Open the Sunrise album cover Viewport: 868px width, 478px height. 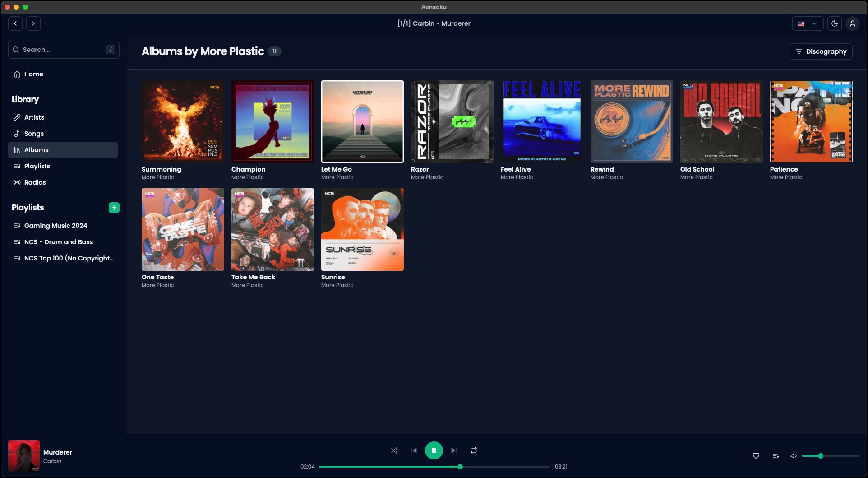[x=362, y=229]
